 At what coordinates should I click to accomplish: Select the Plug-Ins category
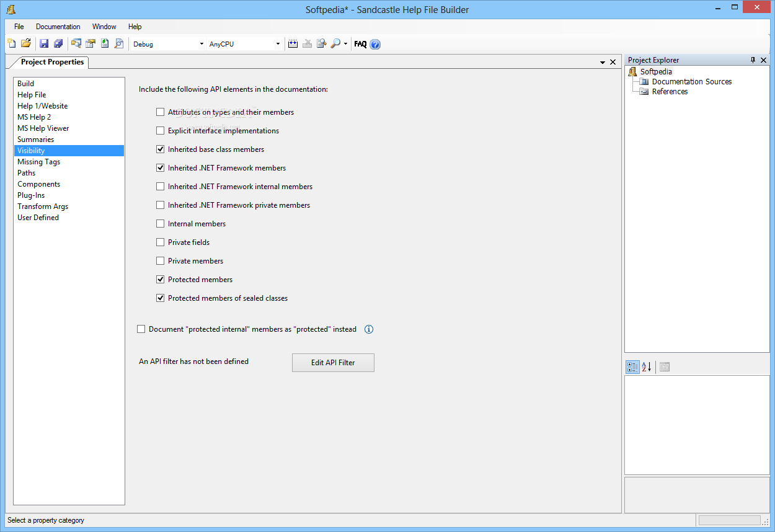click(69, 195)
